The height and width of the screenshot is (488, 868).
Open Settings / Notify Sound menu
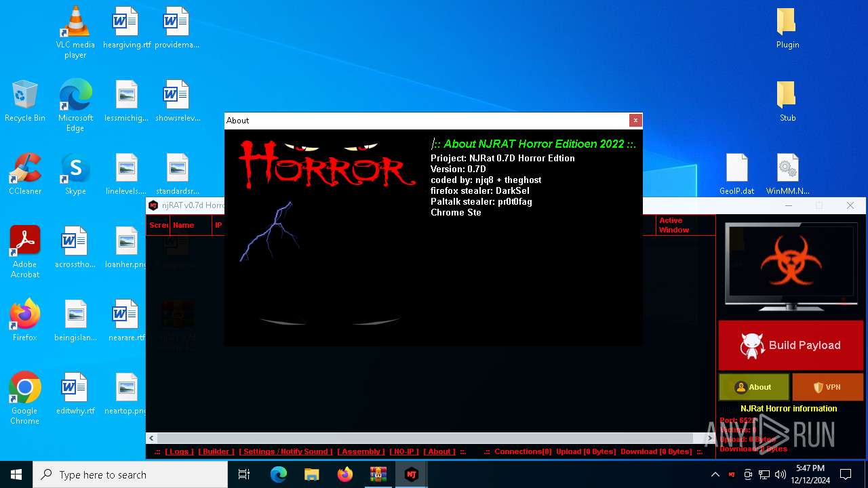click(x=285, y=451)
